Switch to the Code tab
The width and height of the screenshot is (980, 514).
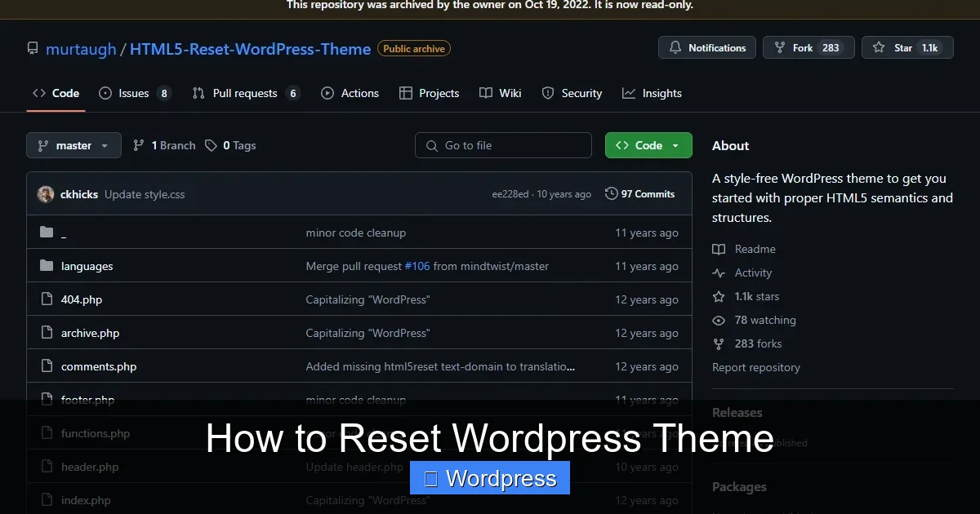(56, 93)
